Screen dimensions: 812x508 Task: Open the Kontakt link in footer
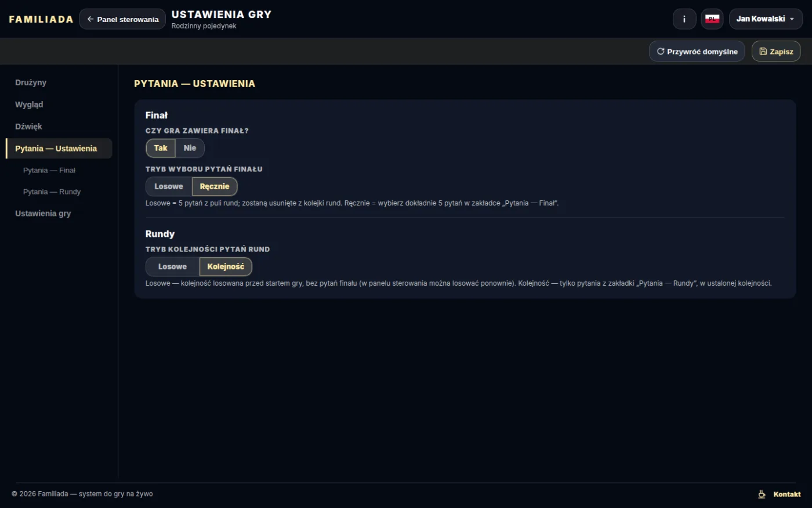(x=787, y=494)
